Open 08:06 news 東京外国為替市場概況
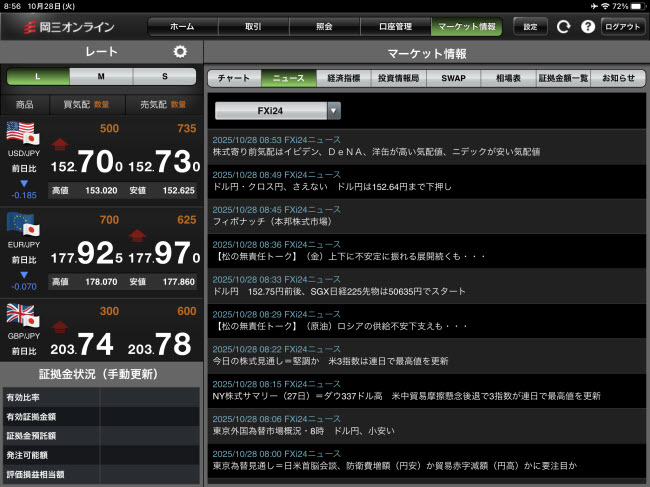Image resolution: width=650 pixels, height=487 pixels. [427, 426]
